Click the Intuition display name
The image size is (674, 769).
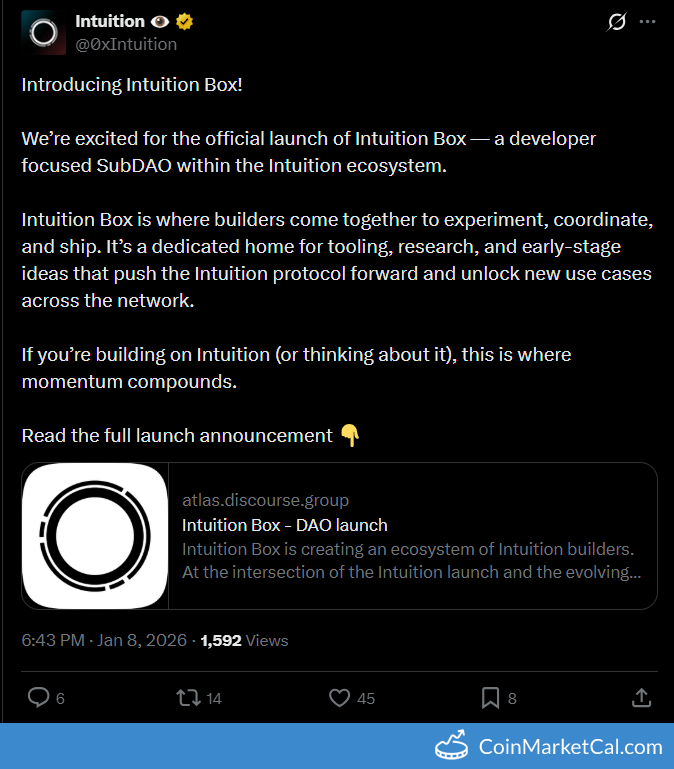[109, 22]
